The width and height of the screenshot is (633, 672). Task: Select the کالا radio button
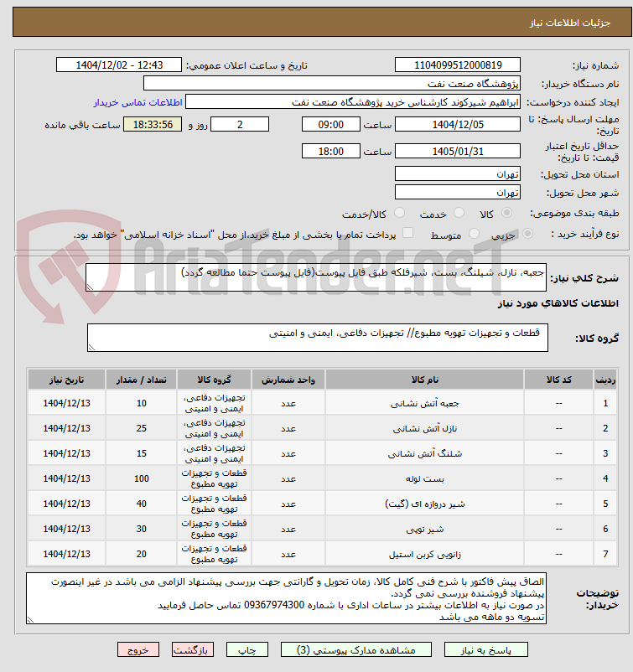click(506, 212)
